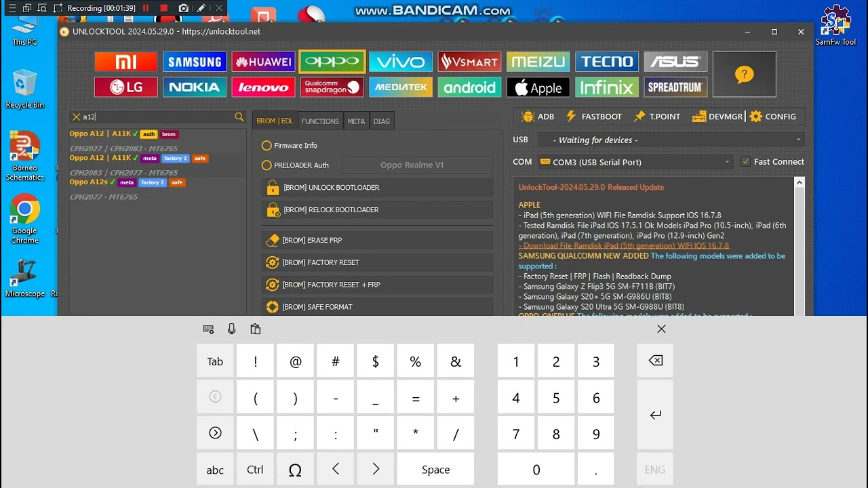Clear the a12 search field
This screenshot has height=488, width=868.
pos(77,117)
